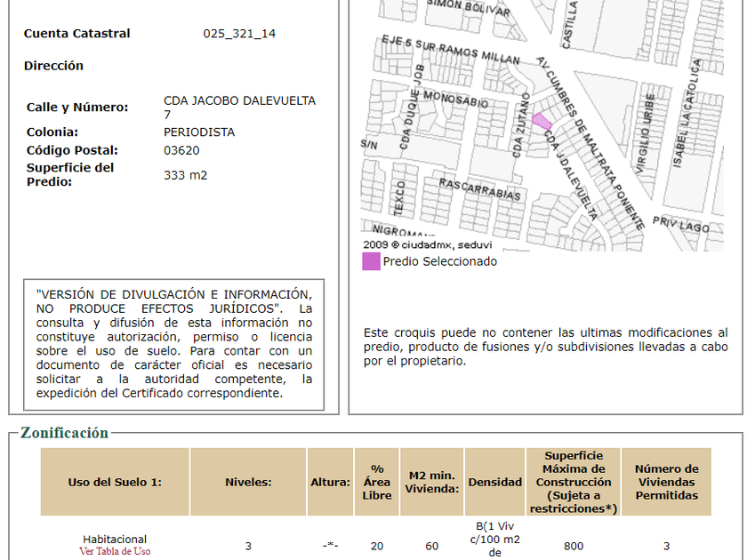Select the Cuenta Catastral value 025_321_14
This screenshot has height=560, width=747.
pos(239,34)
